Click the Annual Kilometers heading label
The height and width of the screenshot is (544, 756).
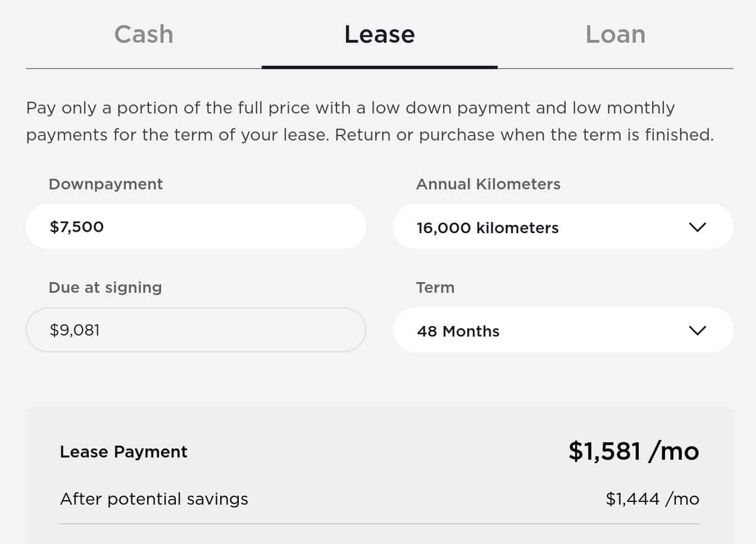(488, 184)
